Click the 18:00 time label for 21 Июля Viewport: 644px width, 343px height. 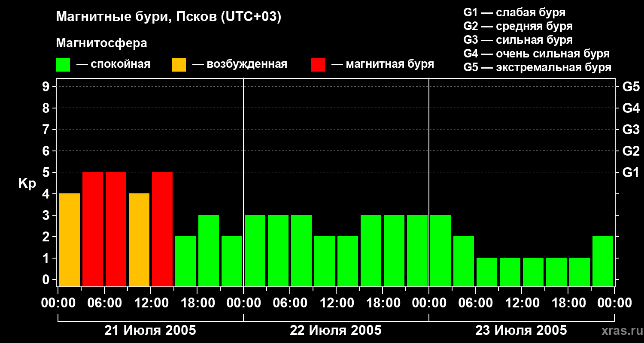tap(197, 303)
